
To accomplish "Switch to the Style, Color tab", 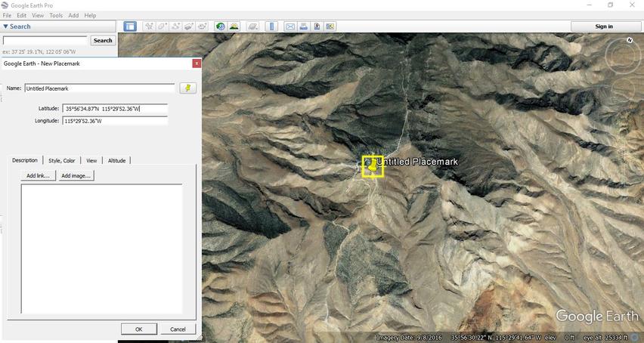I will (x=62, y=160).
